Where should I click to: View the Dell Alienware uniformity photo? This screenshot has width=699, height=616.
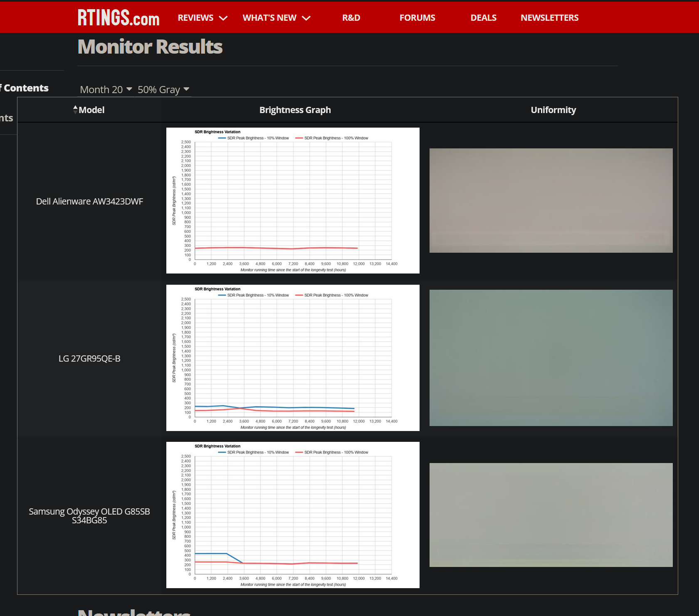tap(551, 200)
